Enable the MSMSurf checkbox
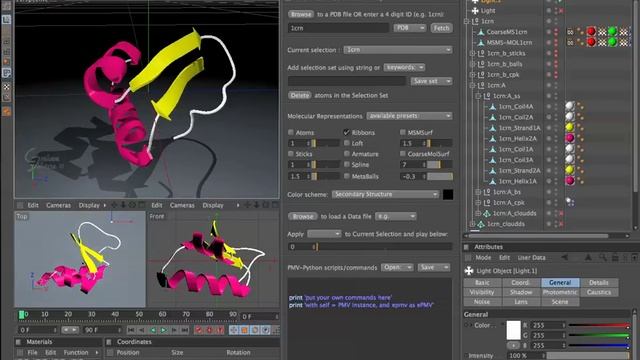This screenshot has width=640, height=360. [x=403, y=132]
